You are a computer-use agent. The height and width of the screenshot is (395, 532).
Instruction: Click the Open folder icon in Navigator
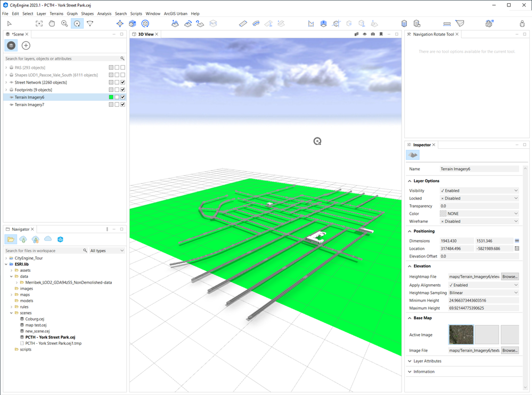pyautogui.click(x=11, y=239)
